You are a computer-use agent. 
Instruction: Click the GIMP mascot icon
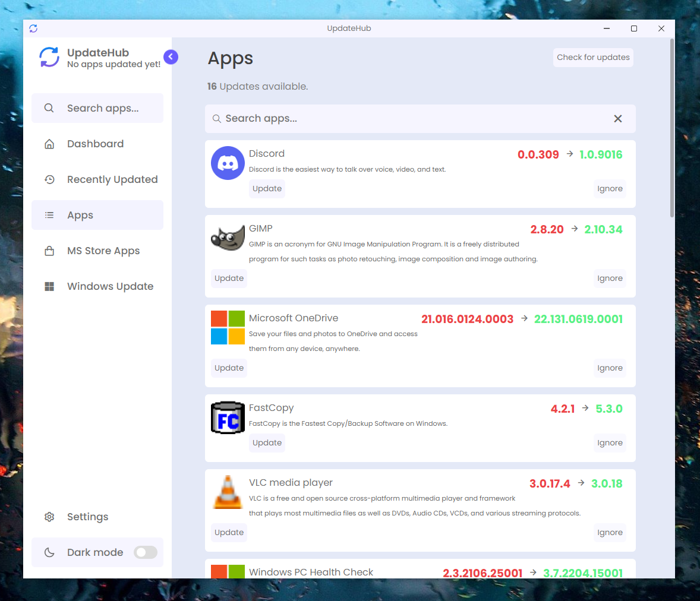point(228,238)
